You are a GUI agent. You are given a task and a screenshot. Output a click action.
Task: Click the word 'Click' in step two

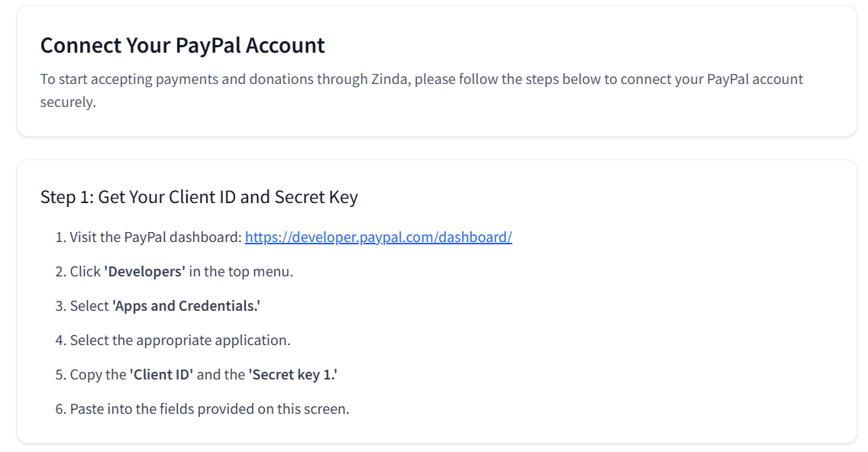(x=85, y=271)
